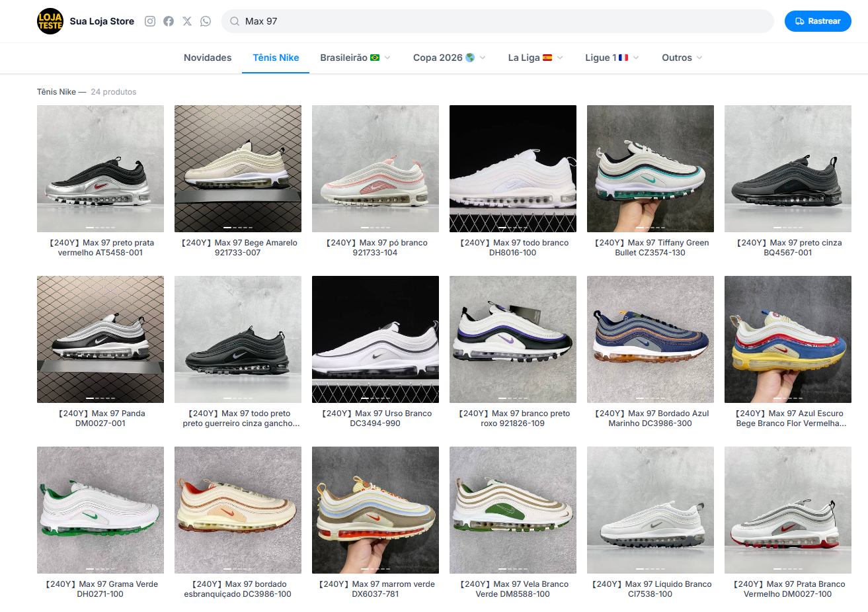Viewport: 868px width, 612px height.
Task: Expand the La Liga dropdown menu
Action: [535, 58]
